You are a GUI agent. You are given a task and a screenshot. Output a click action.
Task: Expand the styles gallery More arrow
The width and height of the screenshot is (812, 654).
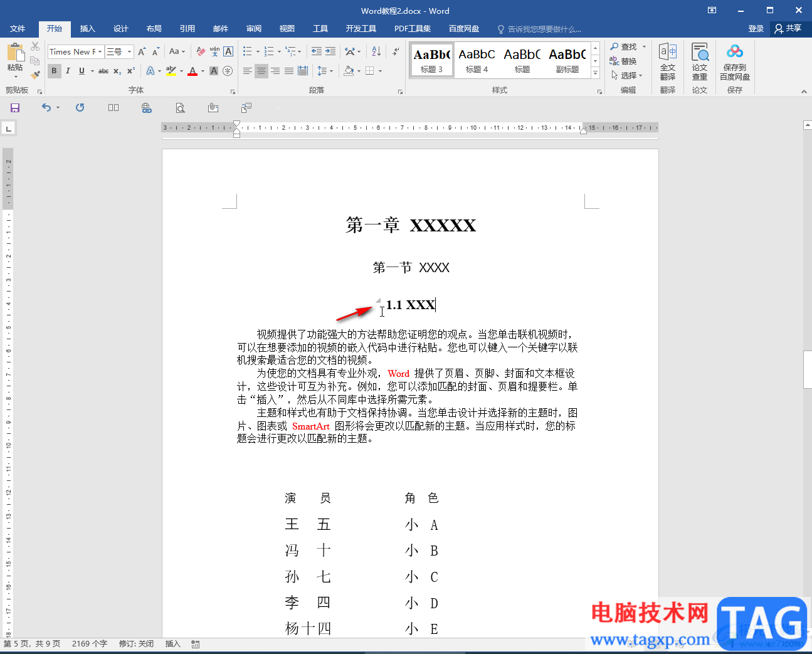[x=596, y=73]
